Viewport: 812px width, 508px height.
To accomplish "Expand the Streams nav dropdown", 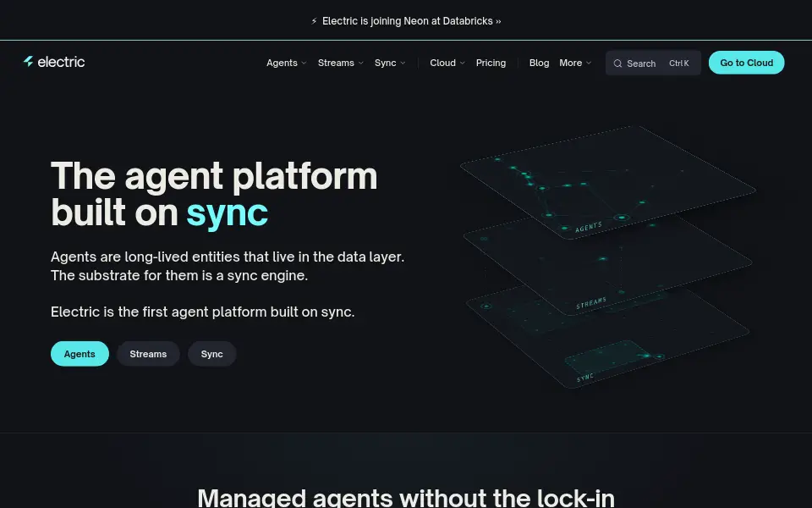I will pos(340,63).
